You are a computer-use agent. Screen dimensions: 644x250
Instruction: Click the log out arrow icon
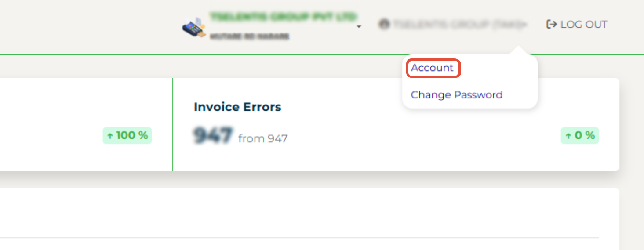[551, 25]
